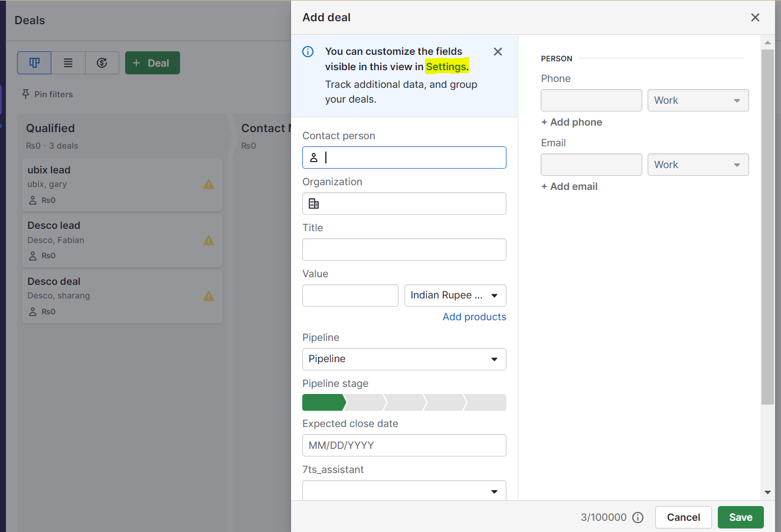Screen dimensions: 781x532
Task: Click warning icon on Desco deal card
Action: coord(208,296)
